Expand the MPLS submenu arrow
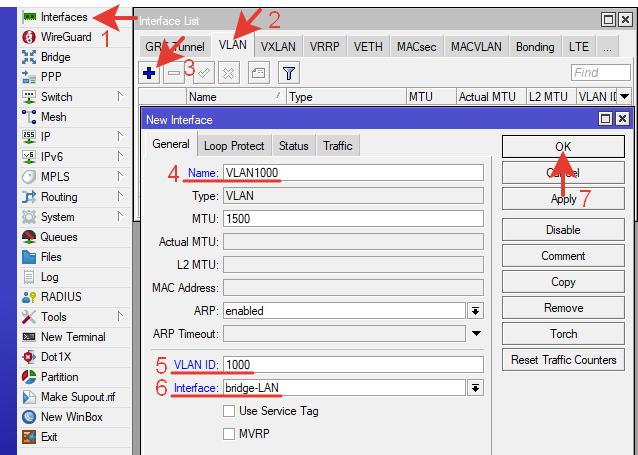Screen dimensions: 638x455 [120, 176]
